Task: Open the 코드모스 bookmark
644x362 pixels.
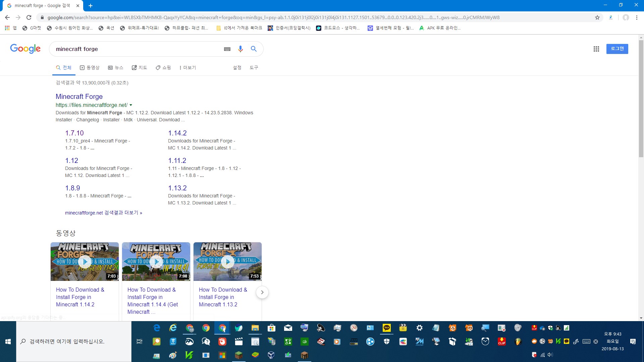Action: coord(338,28)
